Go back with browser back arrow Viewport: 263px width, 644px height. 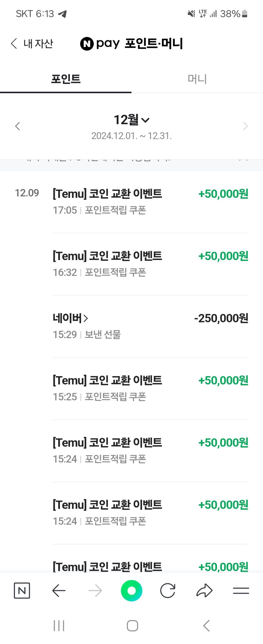(x=59, y=591)
